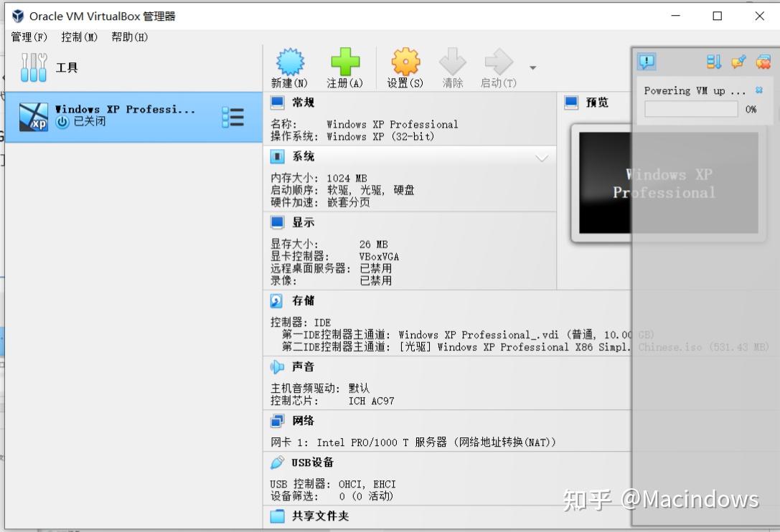Select the 工具 tools icon in sidebar
780x532 pixels.
[33, 67]
